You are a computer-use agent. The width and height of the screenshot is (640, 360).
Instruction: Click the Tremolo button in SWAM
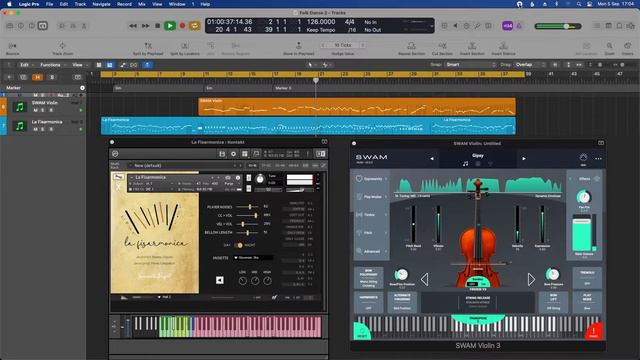pos(587,278)
